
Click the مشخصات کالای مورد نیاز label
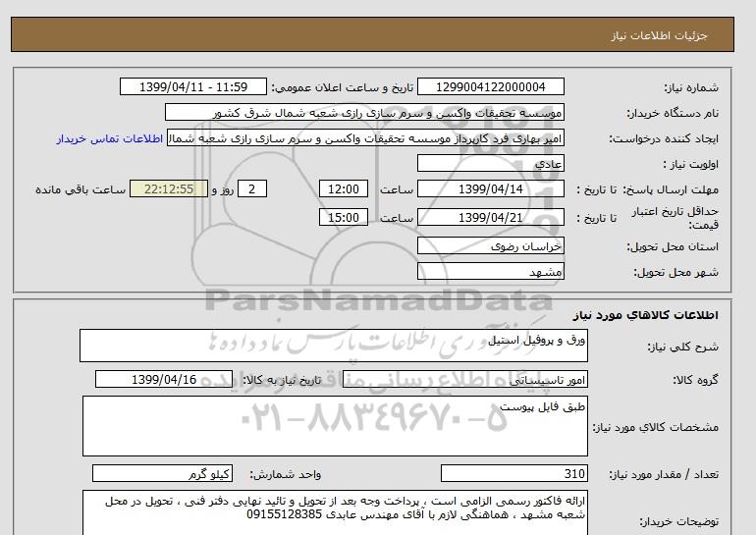655,427
